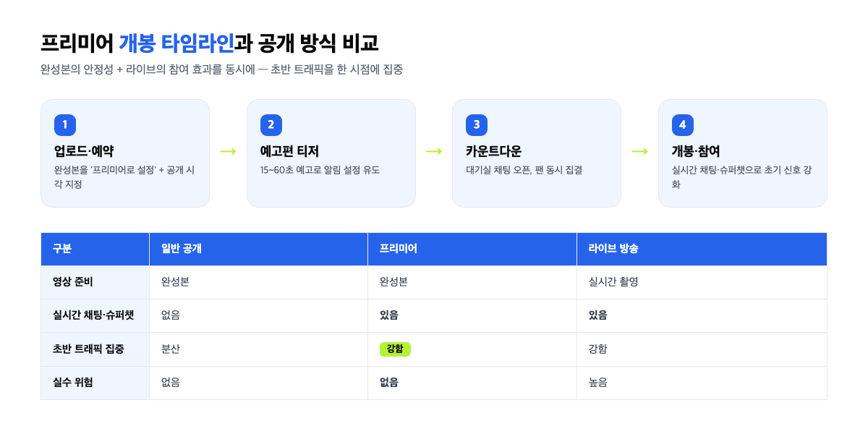Click arrow between 예고편 티저 and 카운트다운

[x=434, y=151]
